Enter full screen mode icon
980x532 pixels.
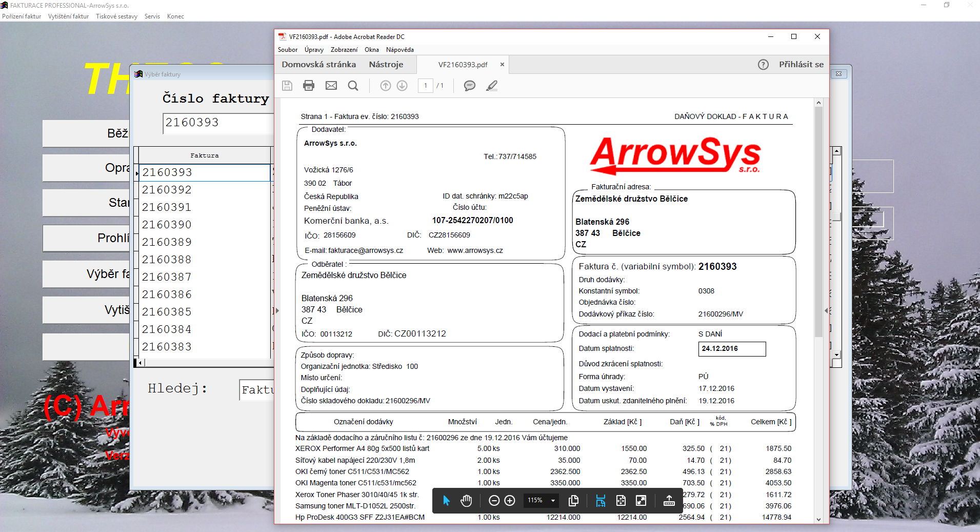[641, 500]
